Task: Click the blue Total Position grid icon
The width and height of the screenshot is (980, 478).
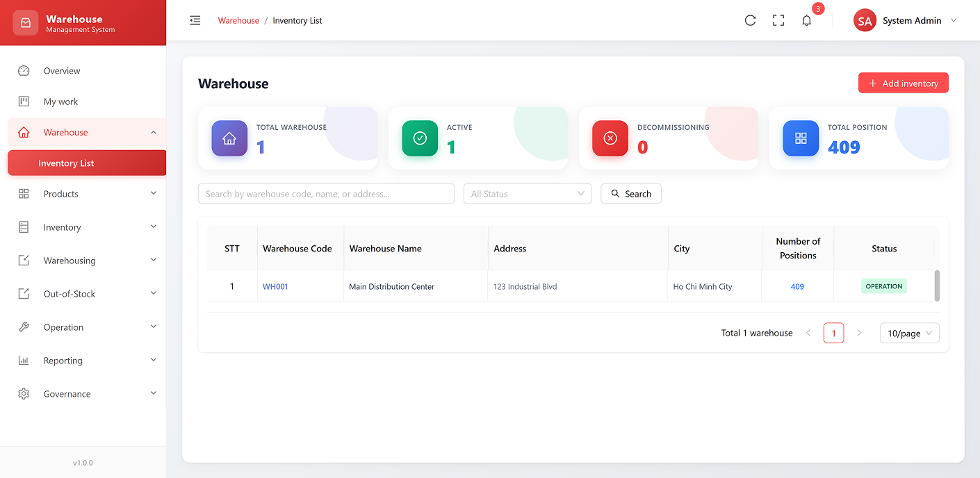Action: (801, 138)
